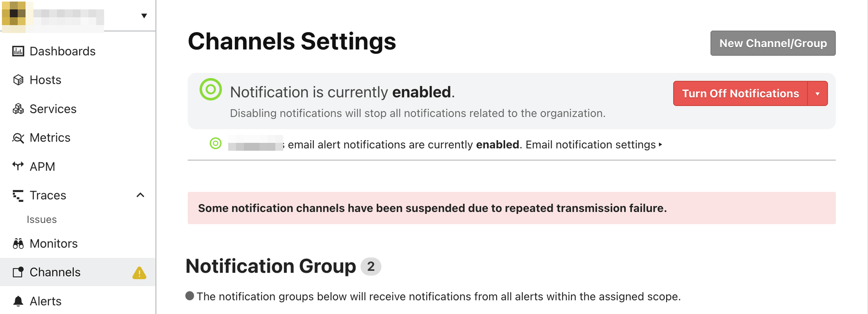868x314 pixels.
Task: Click the Dashboards chart icon
Action: tap(18, 51)
